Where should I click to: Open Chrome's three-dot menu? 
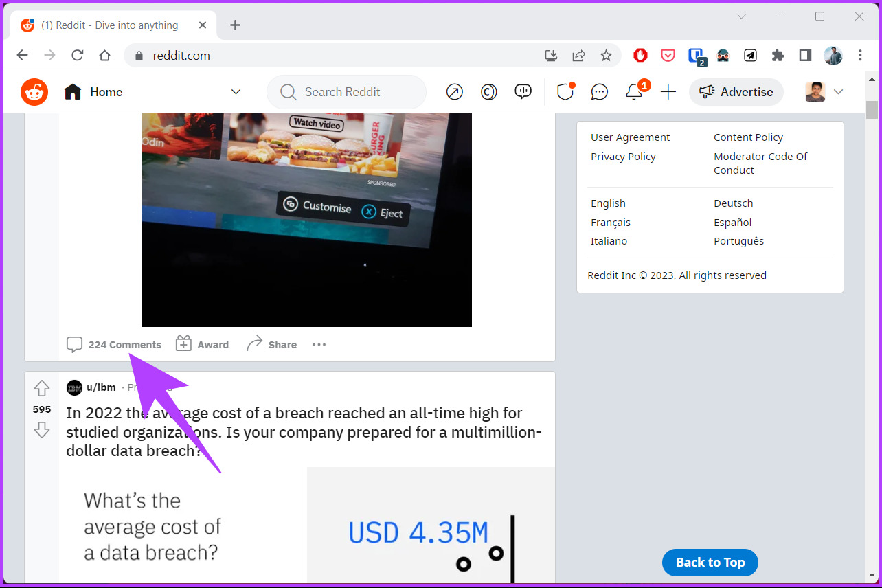point(861,56)
